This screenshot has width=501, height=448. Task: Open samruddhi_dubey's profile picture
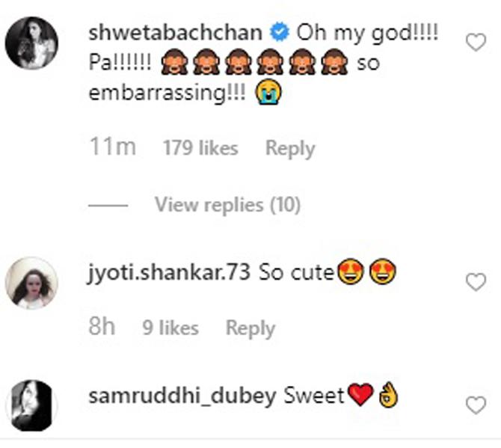pos(31,405)
